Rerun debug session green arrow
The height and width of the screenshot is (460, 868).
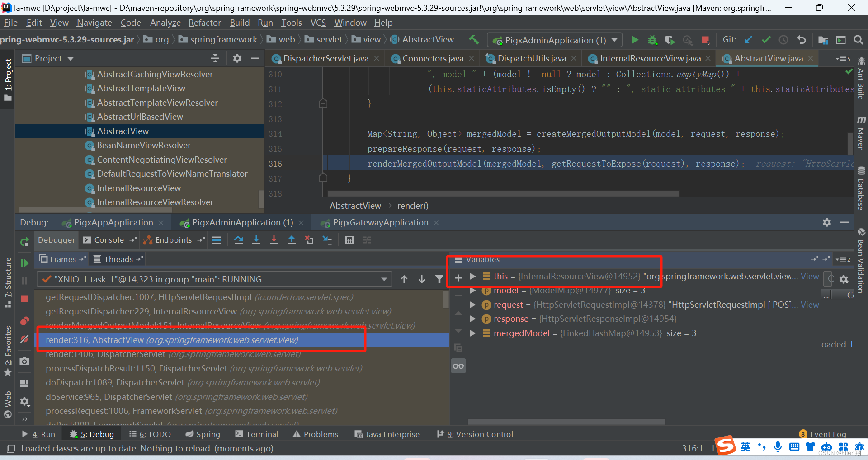tap(24, 242)
